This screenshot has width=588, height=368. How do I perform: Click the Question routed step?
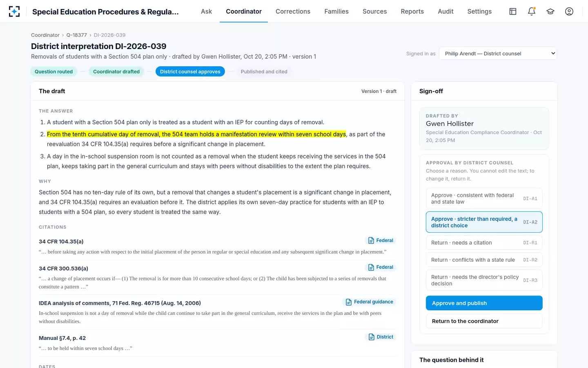click(53, 72)
